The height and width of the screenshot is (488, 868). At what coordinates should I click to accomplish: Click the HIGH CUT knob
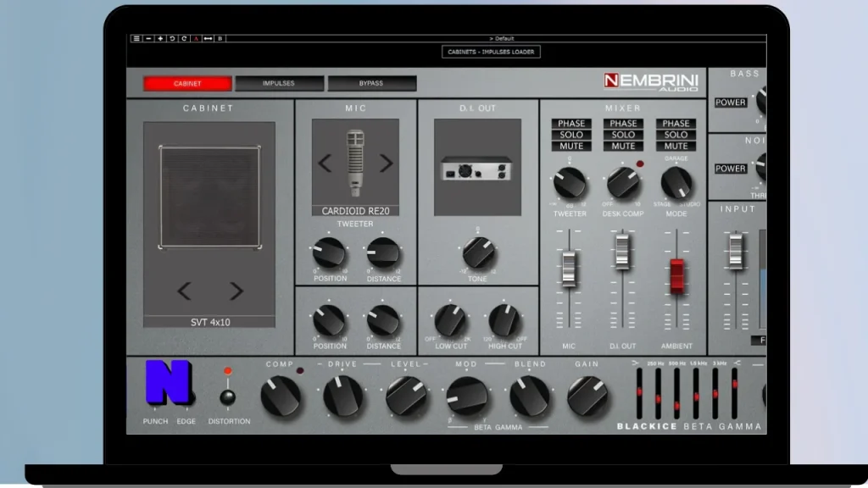tap(504, 320)
